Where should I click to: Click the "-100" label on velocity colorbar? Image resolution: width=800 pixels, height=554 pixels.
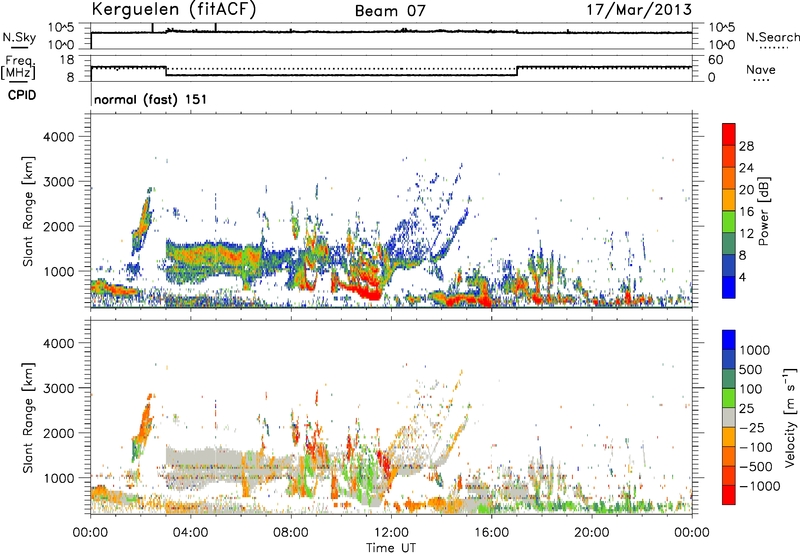tap(756, 447)
